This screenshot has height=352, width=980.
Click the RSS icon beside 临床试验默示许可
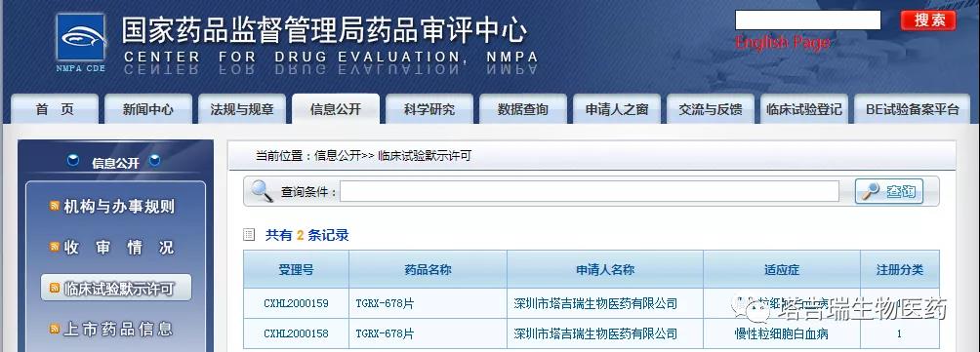(x=55, y=289)
